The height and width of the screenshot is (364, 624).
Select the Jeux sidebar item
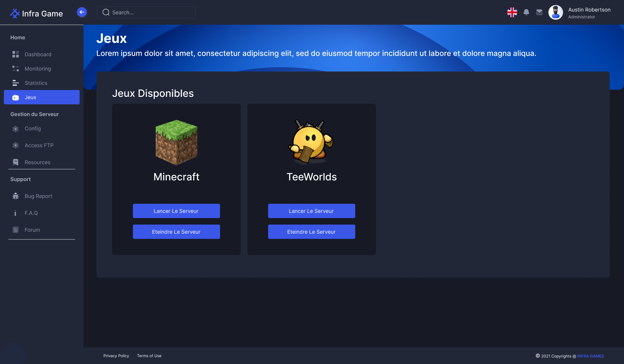tap(42, 97)
